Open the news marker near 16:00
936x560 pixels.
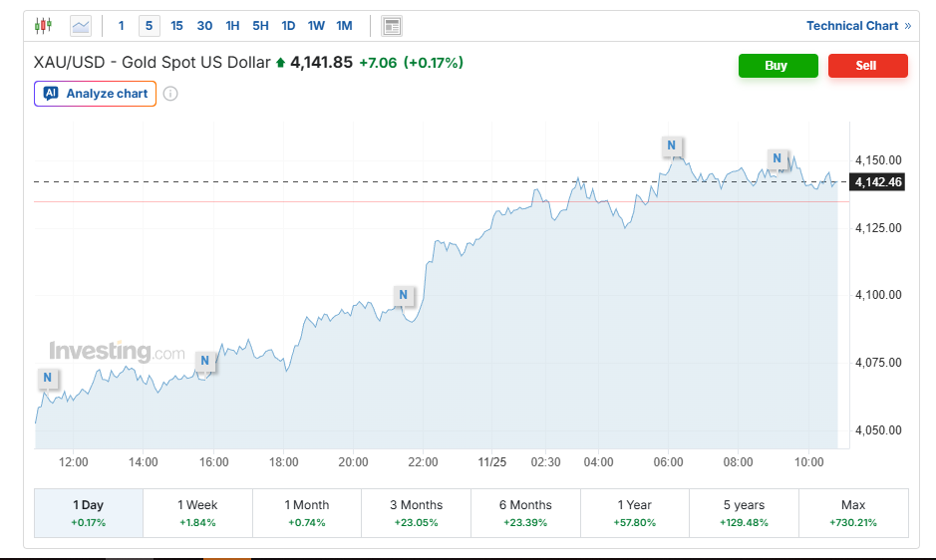(x=204, y=361)
